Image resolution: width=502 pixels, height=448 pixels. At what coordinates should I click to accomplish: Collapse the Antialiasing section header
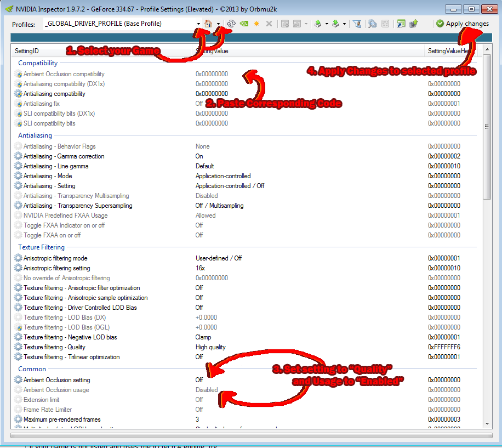click(x=35, y=135)
